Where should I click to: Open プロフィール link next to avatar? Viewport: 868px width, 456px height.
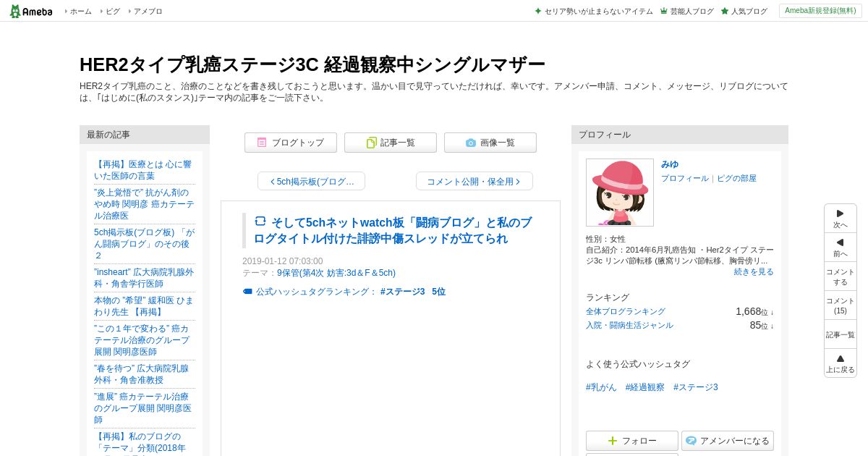point(685,178)
